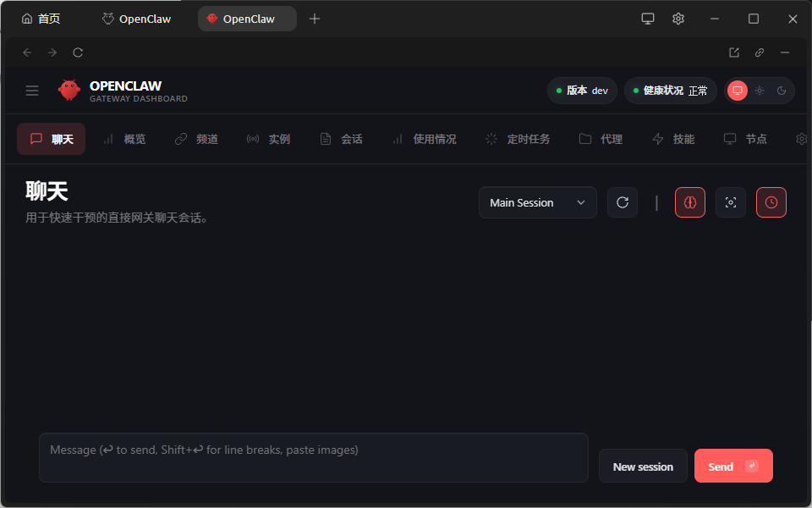Viewport: 812px width, 508px height.
Task: Switch theme to dark moon mode
Action: tap(780, 91)
